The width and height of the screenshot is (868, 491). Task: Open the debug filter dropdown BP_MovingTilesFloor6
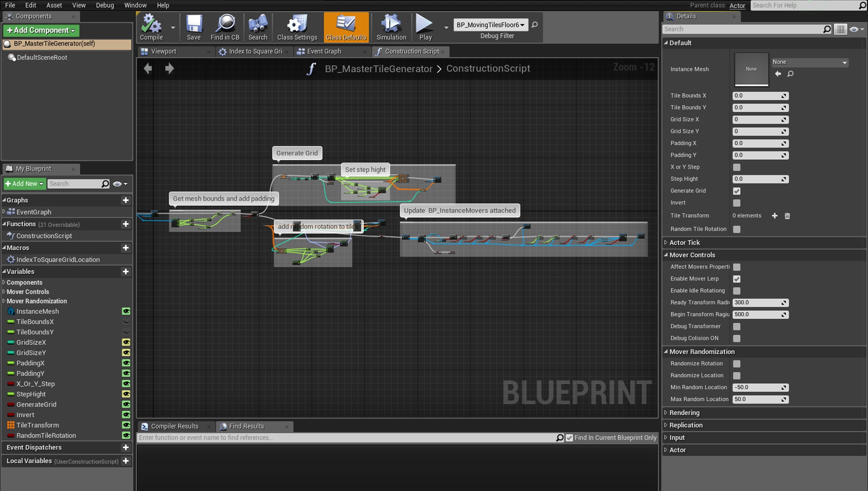click(490, 25)
